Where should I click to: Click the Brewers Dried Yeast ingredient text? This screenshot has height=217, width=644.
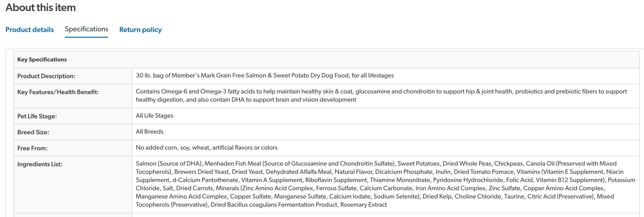click(202, 172)
